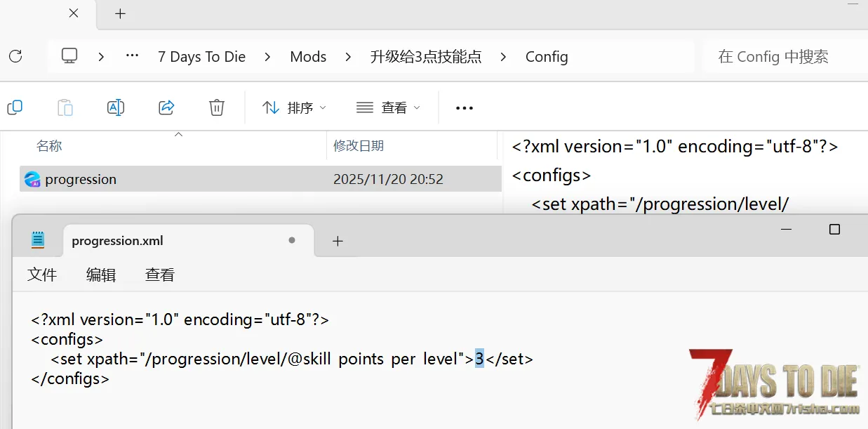Click the Delete trash can icon
Image resolution: width=868 pixels, height=429 pixels.
[217, 107]
